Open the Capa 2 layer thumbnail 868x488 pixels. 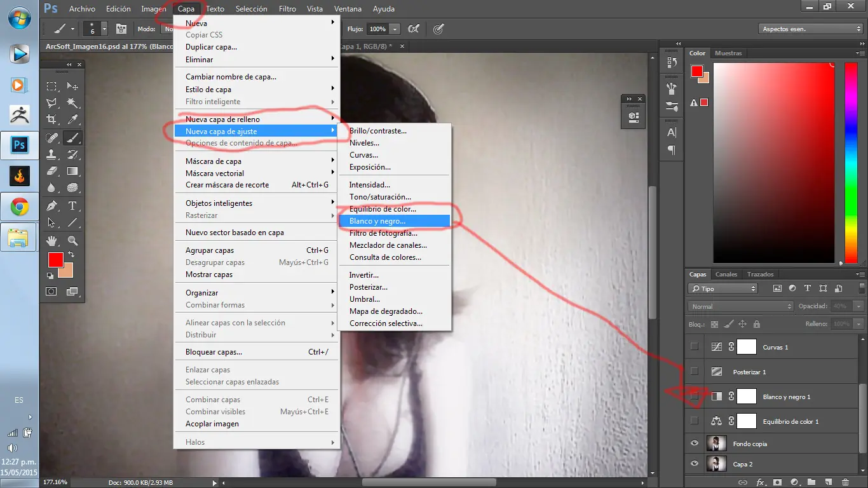tap(717, 464)
